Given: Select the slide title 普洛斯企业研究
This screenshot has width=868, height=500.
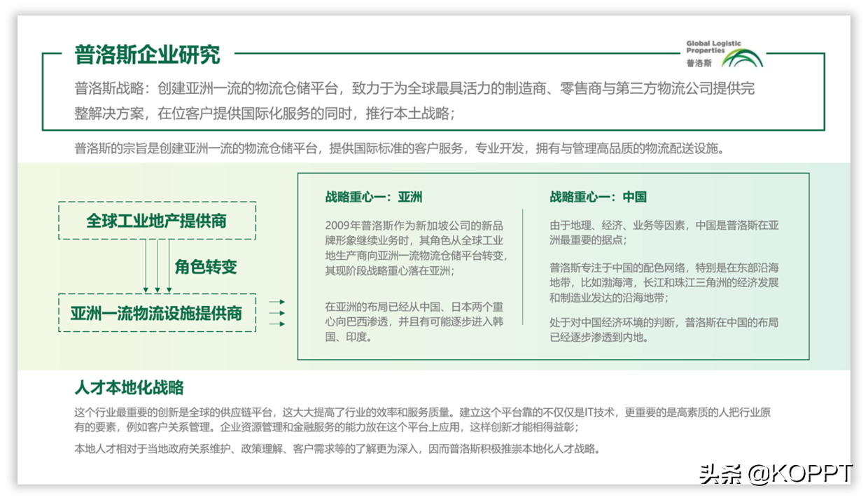Looking at the screenshot, I should [148, 54].
